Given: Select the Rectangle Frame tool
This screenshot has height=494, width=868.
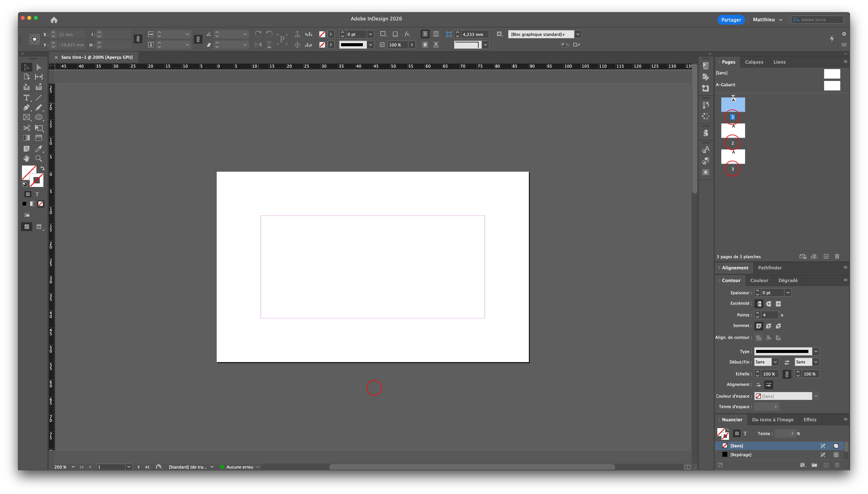Looking at the screenshot, I should [26, 117].
